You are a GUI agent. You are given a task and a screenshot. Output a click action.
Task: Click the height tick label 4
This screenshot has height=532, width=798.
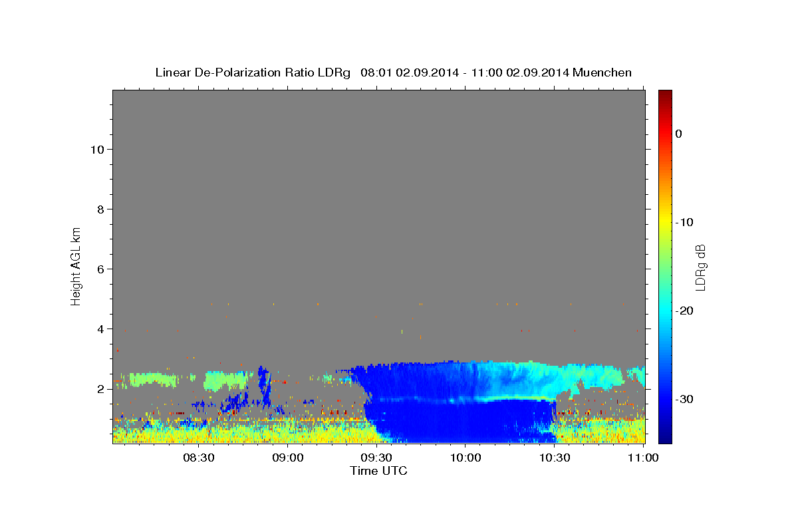click(x=100, y=329)
